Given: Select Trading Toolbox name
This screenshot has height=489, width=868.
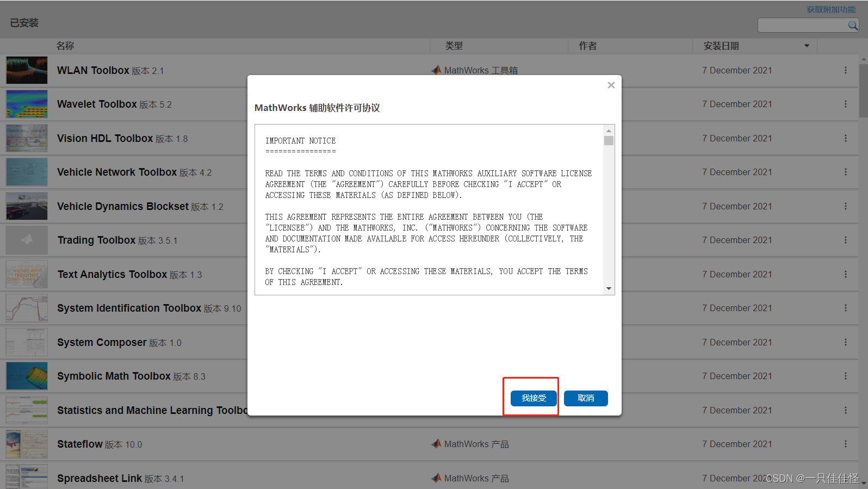Looking at the screenshot, I should [x=96, y=240].
